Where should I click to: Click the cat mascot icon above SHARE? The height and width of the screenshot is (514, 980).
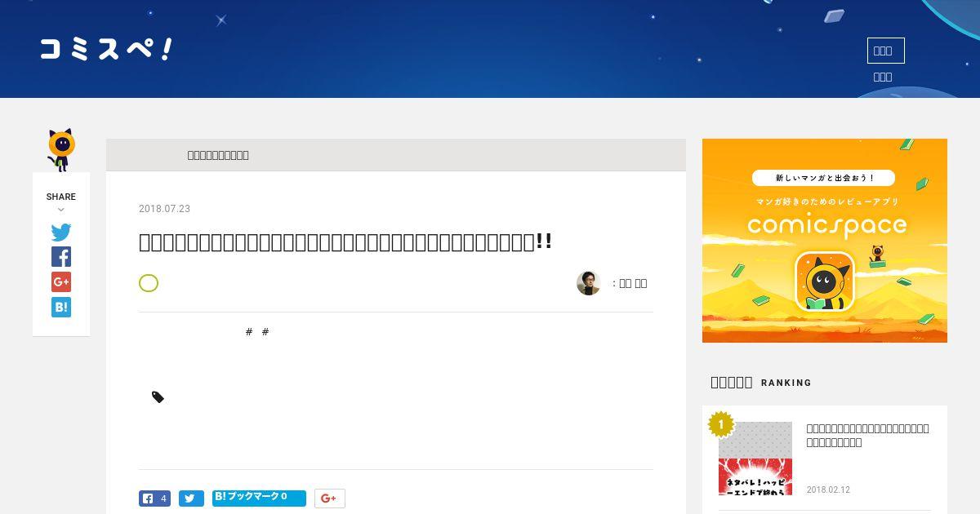(60, 149)
